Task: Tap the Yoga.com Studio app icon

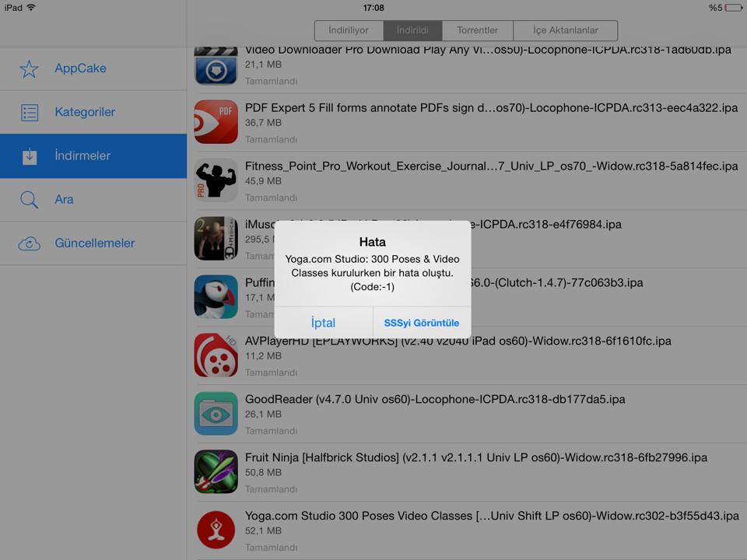Action: point(216,530)
